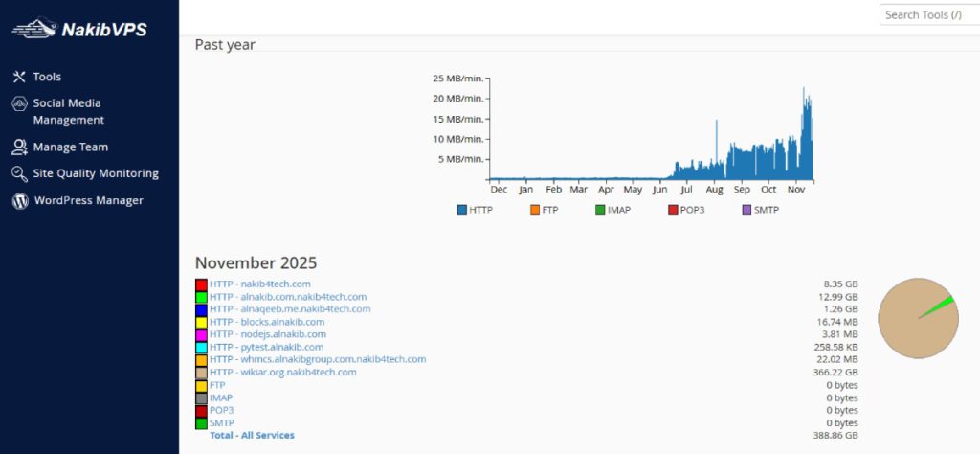Open HTTP - whmcs.alnakibgroup.com.nakib4tech.com link
980x454 pixels.
click(318, 360)
